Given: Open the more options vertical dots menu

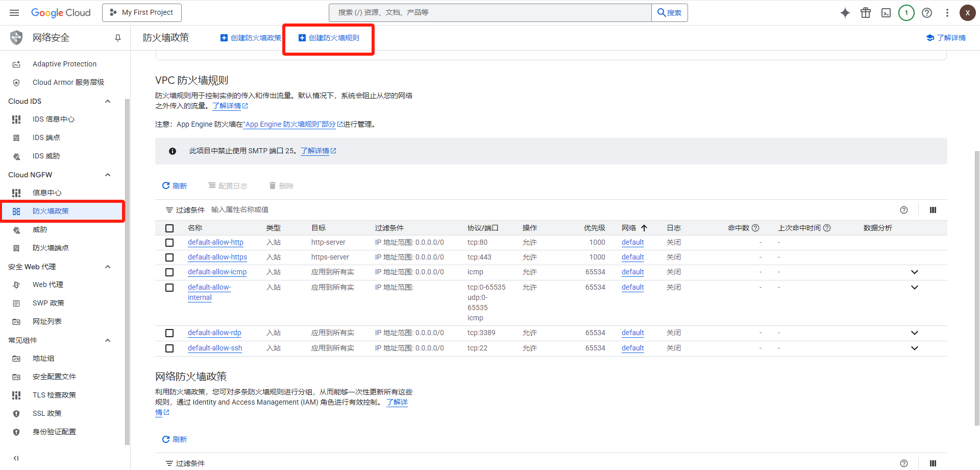Looking at the screenshot, I should pos(947,13).
